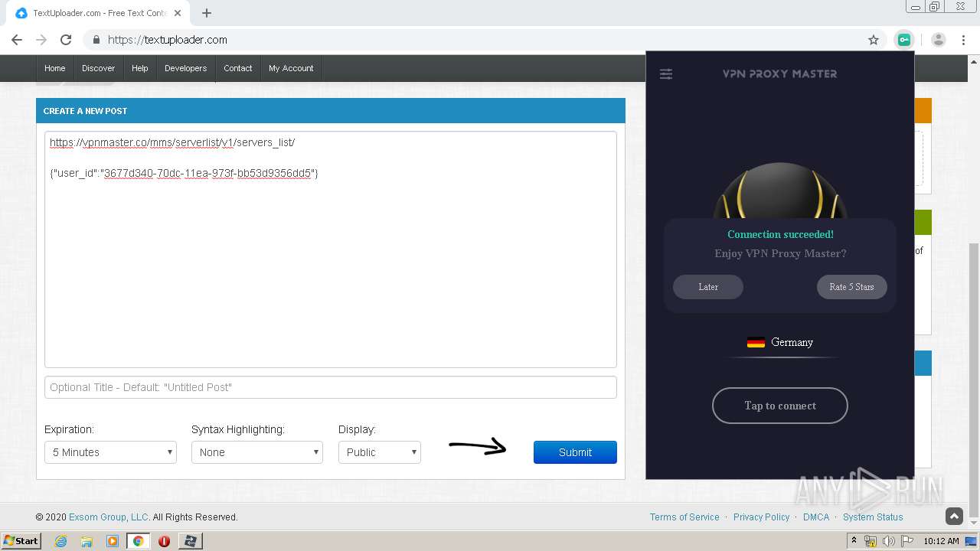The width and height of the screenshot is (980, 551).
Task: Open Exsom Group, LLC link
Action: click(x=109, y=517)
